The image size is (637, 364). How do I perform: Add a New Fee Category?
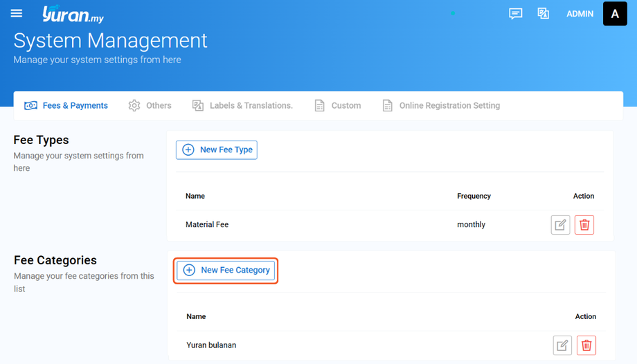(226, 270)
